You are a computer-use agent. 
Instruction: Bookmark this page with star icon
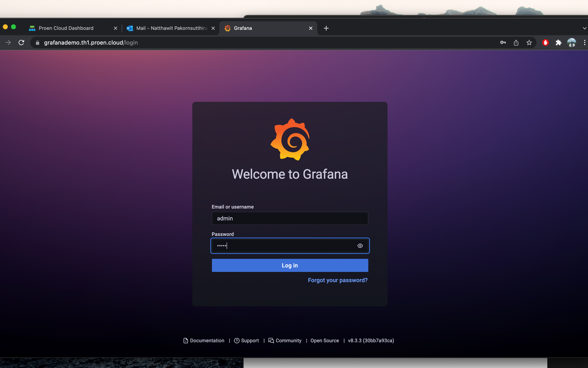point(529,43)
